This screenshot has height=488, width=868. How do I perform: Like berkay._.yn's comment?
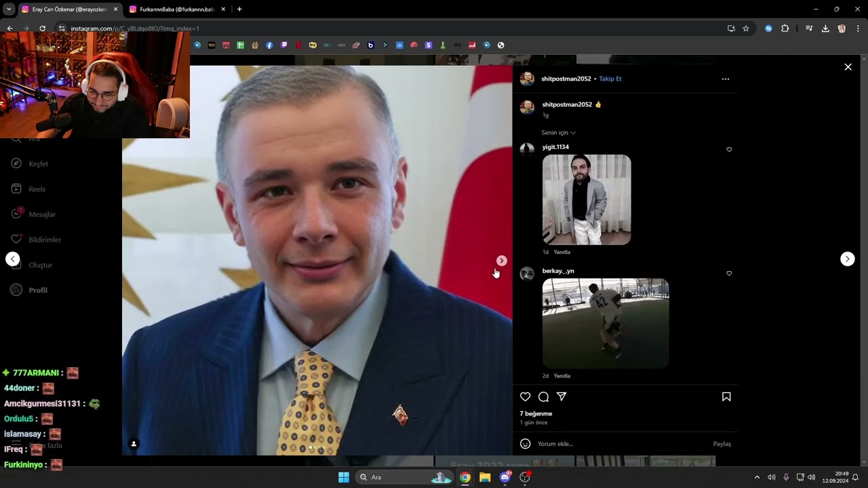(729, 273)
